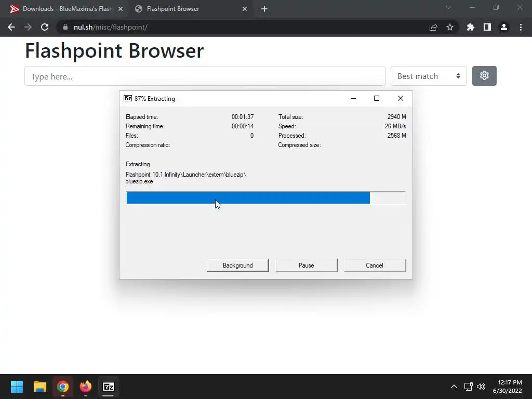Viewport: 532px width, 399px height.
Task: Pause the extraction
Action: (307, 265)
